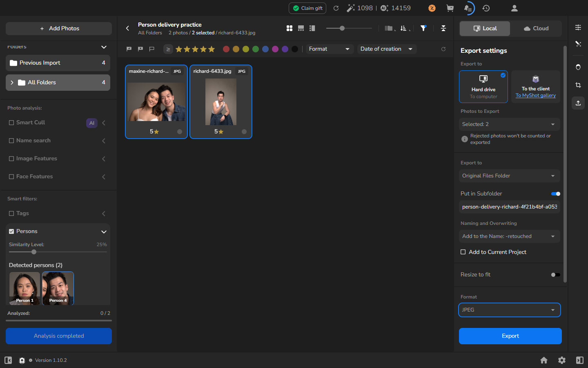Viewport: 588px width, 368px height.
Task: Uncheck the Persons checkbox
Action: pyautogui.click(x=11, y=231)
